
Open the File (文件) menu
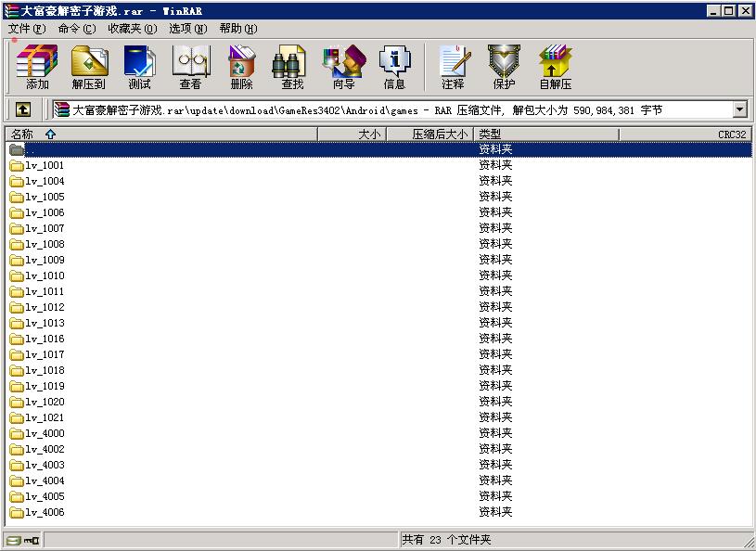pos(26,29)
